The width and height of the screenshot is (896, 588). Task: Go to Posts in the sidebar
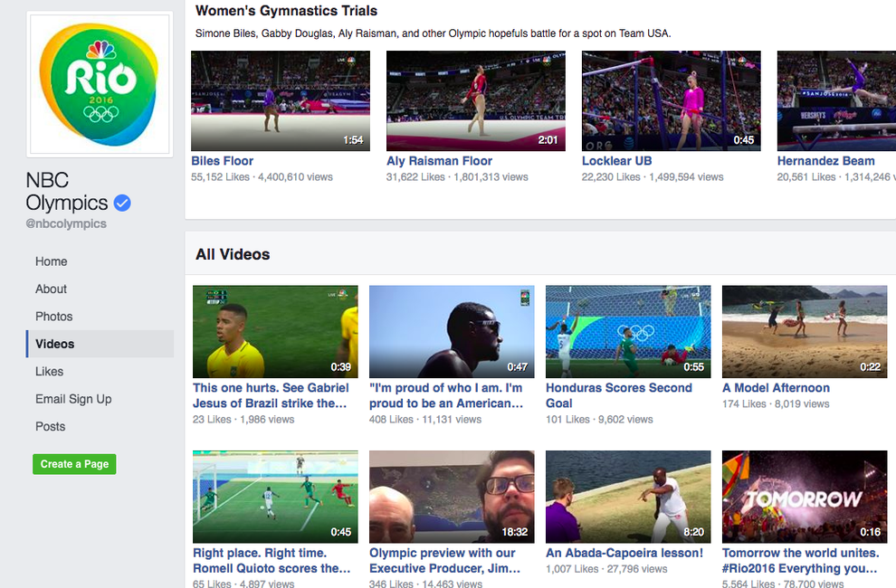point(51,426)
